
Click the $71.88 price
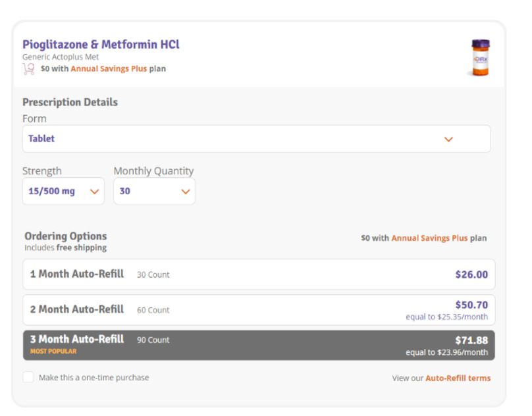pos(471,340)
